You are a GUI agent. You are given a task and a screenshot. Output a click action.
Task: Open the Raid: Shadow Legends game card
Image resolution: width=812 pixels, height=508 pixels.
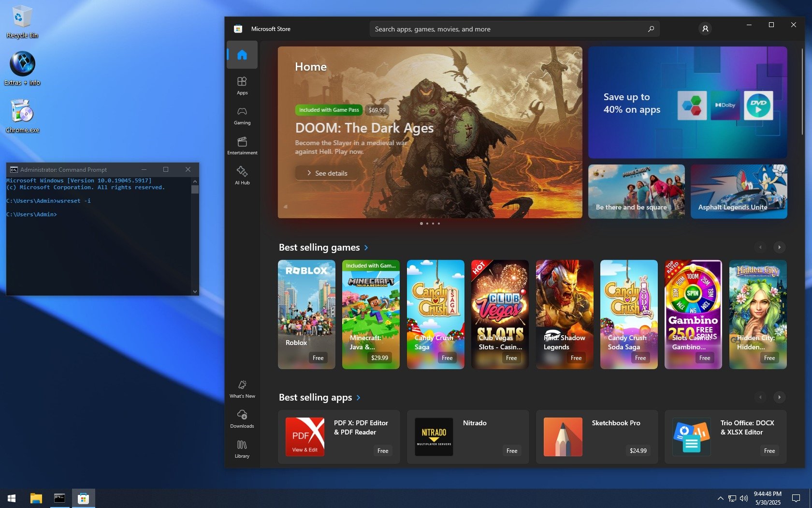coord(565,314)
